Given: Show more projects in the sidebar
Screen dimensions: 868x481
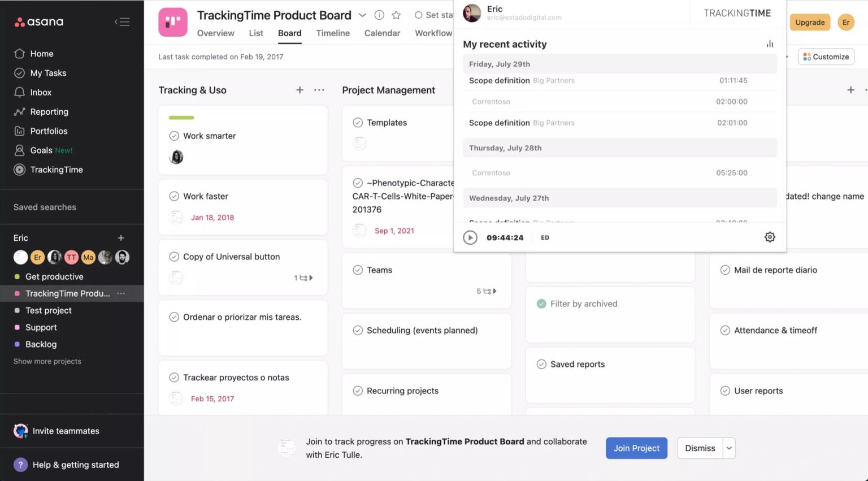Looking at the screenshot, I should coord(47,361).
